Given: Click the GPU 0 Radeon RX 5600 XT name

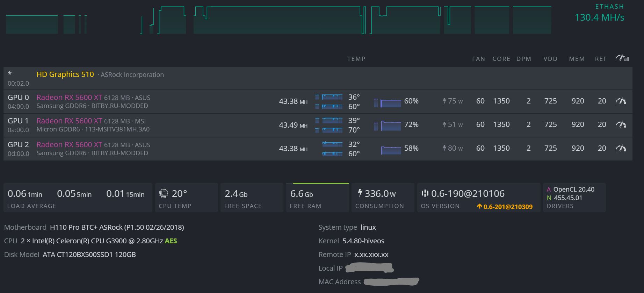Looking at the screenshot, I should pyautogui.click(x=69, y=97).
